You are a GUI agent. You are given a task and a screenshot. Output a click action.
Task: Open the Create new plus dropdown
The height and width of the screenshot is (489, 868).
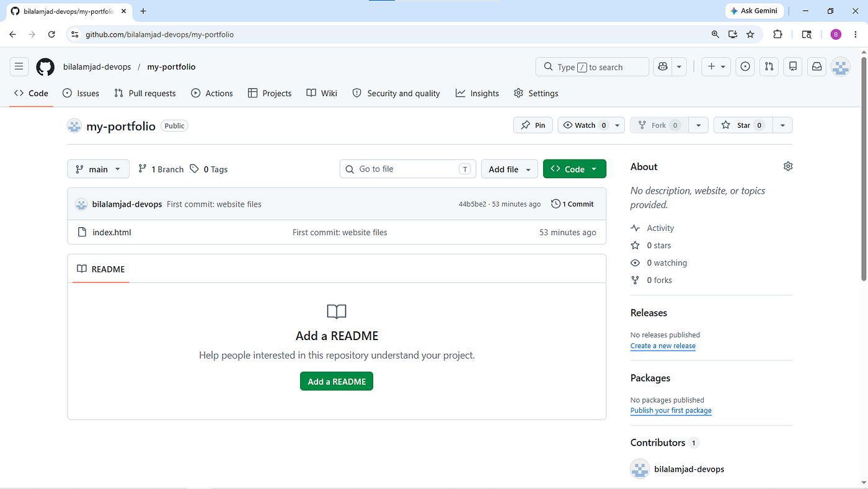(x=716, y=66)
